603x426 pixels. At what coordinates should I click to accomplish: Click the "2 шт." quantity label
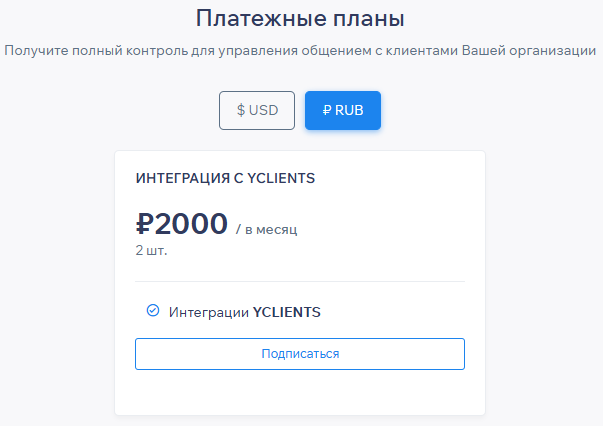[x=151, y=250]
